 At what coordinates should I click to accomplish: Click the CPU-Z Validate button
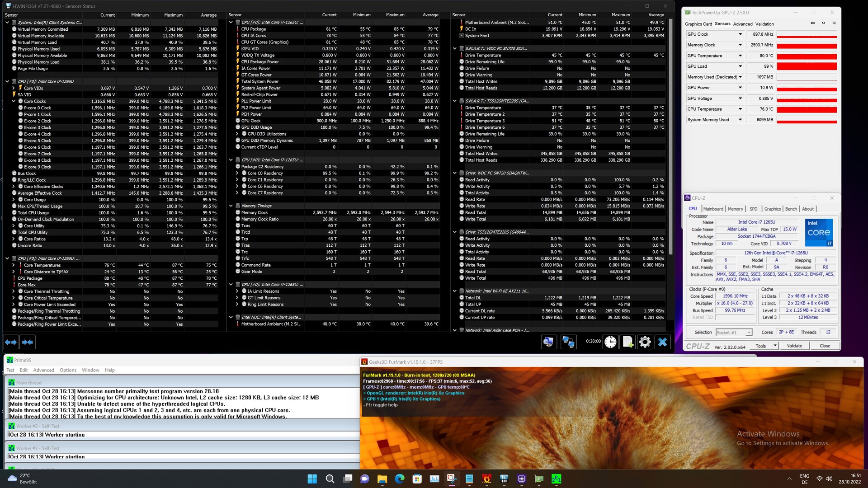[x=794, y=346]
